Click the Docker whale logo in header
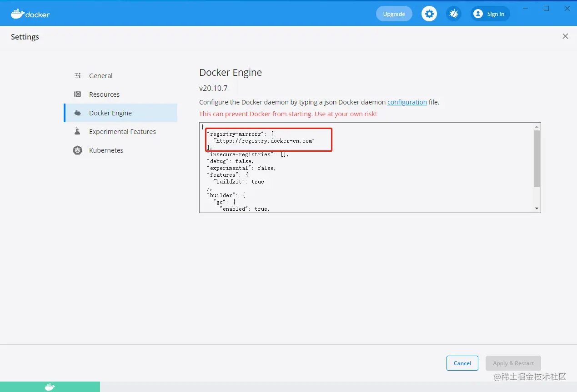 pos(30,14)
